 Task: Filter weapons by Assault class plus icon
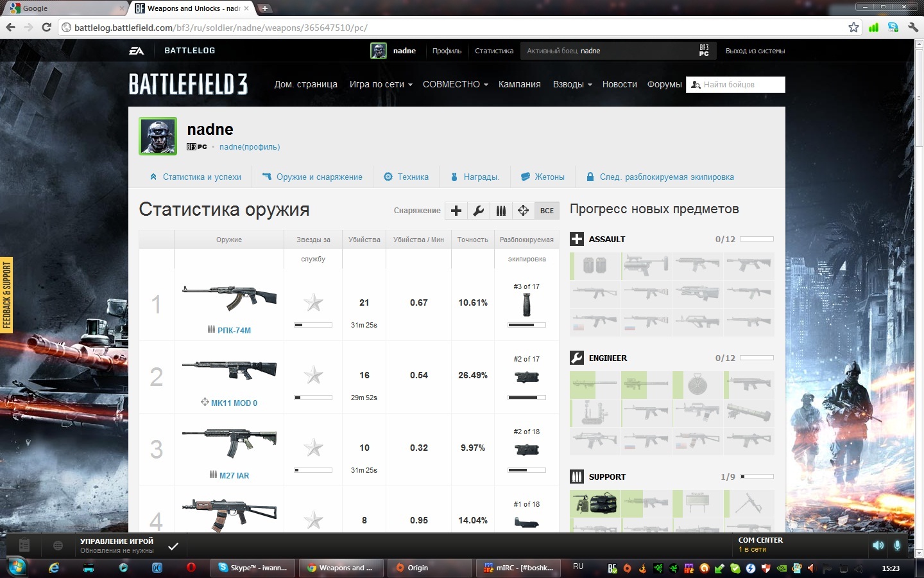point(456,211)
